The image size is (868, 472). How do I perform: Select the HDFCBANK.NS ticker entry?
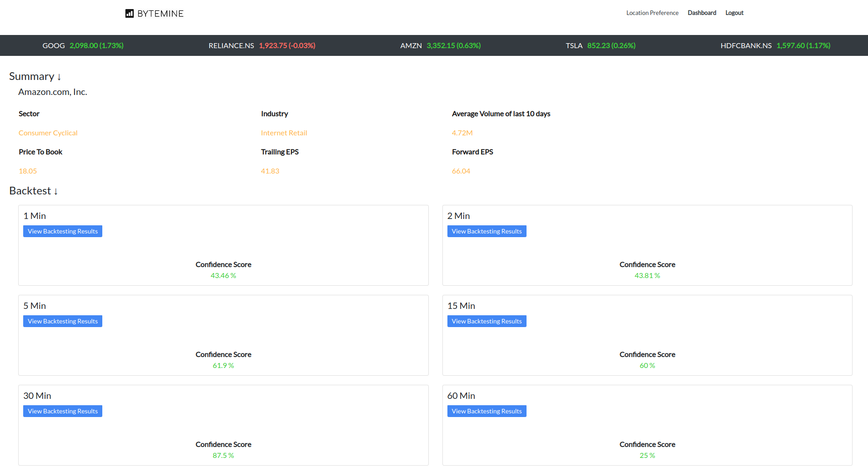[x=775, y=45]
